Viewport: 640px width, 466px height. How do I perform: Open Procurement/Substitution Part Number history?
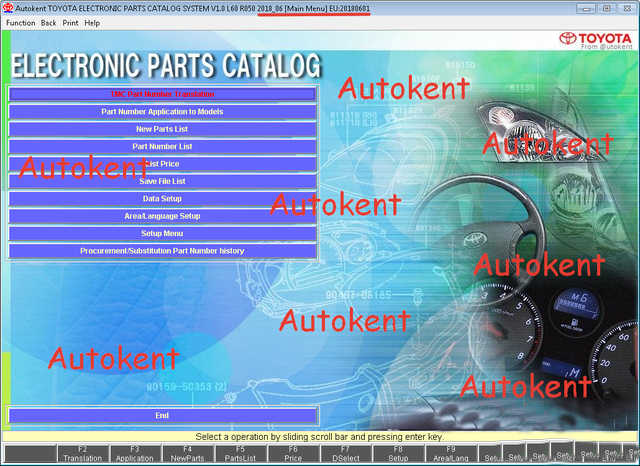[x=162, y=251]
